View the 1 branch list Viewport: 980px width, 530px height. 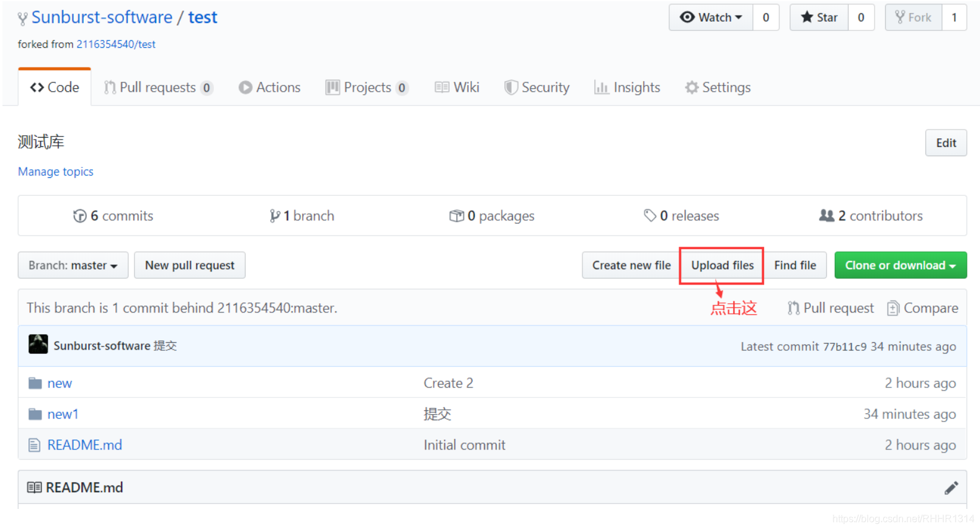302,216
